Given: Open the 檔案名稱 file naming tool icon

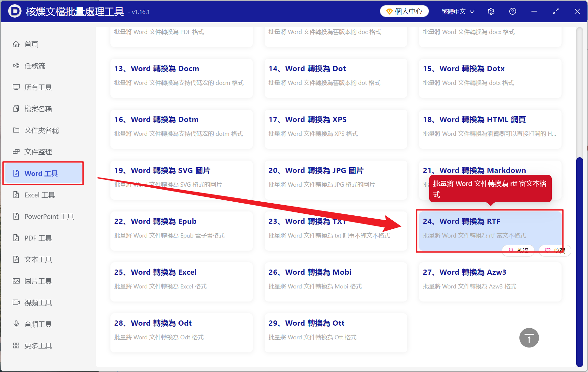Looking at the screenshot, I should coord(16,109).
